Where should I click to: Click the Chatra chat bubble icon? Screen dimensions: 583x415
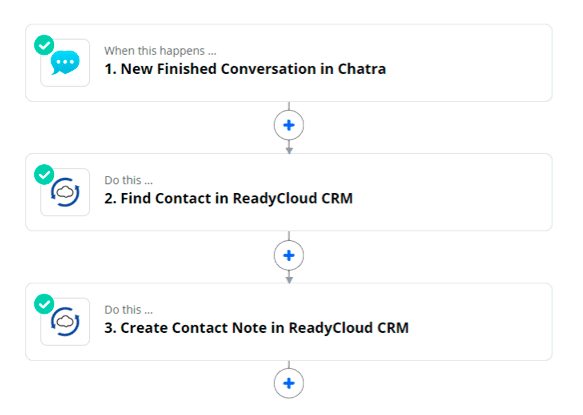tap(65, 62)
